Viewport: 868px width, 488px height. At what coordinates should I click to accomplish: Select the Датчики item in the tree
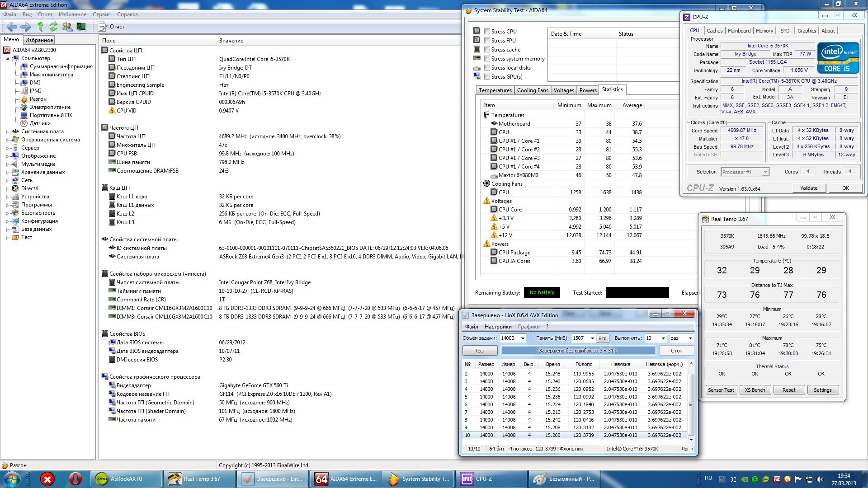(40, 123)
